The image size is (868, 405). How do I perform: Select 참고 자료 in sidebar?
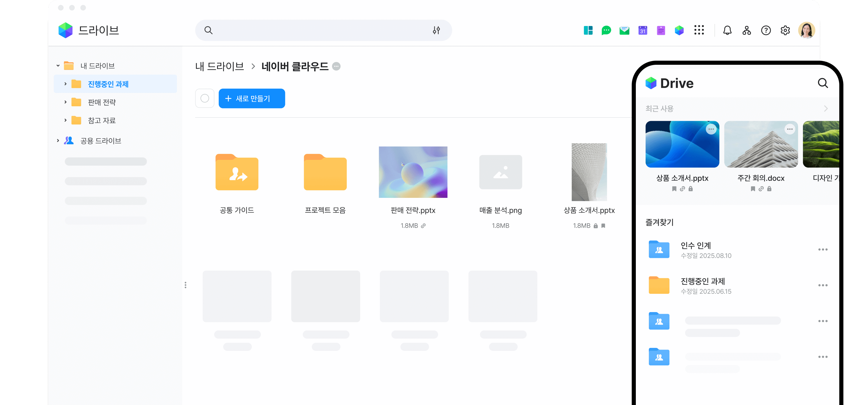coord(101,120)
